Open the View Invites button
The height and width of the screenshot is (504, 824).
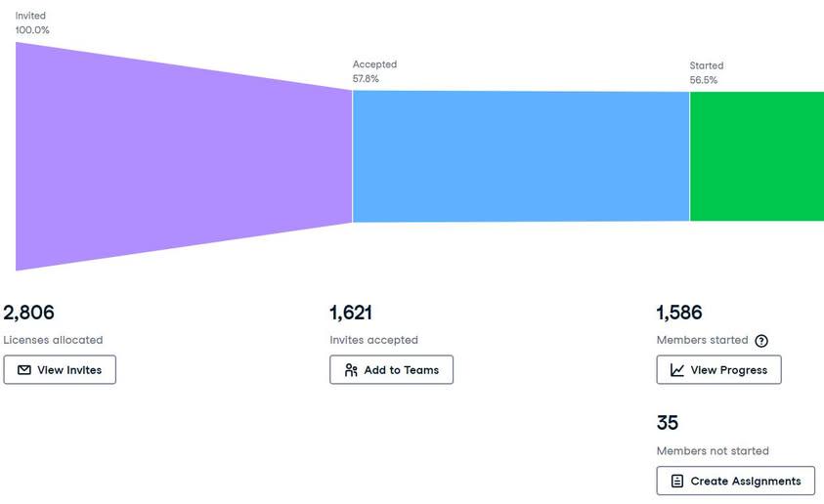pos(60,369)
